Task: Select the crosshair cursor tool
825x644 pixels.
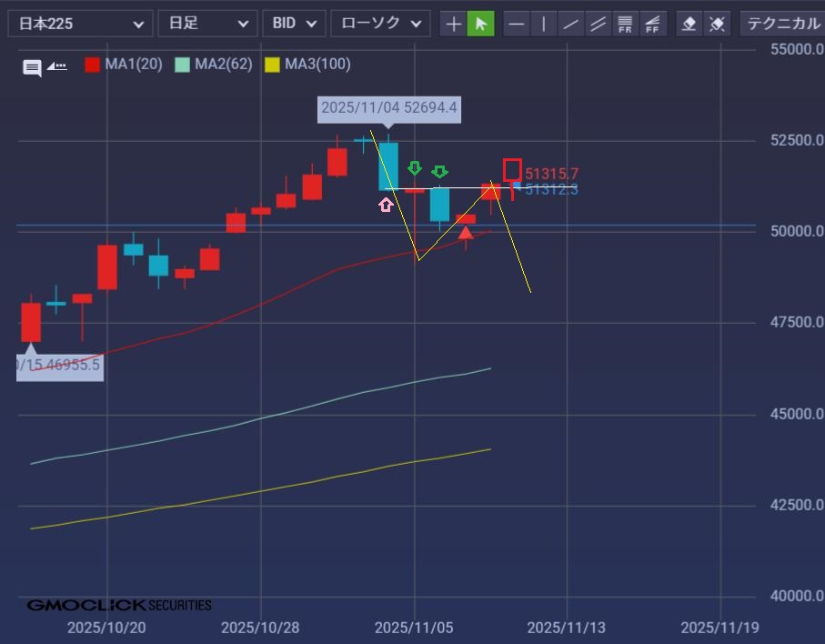Action: coord(453,24)
